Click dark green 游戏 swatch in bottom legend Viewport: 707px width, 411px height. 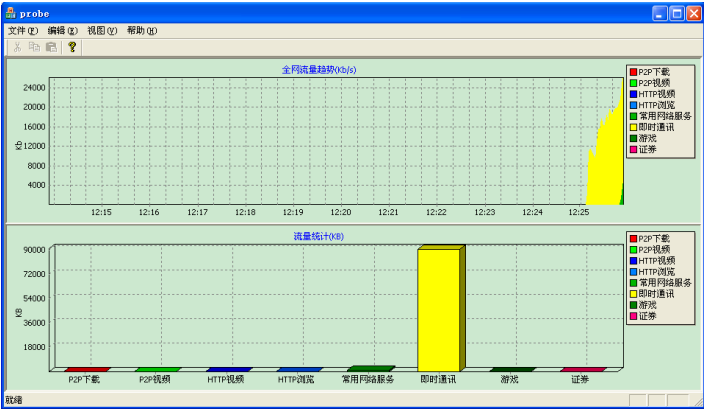coord(633,305)
